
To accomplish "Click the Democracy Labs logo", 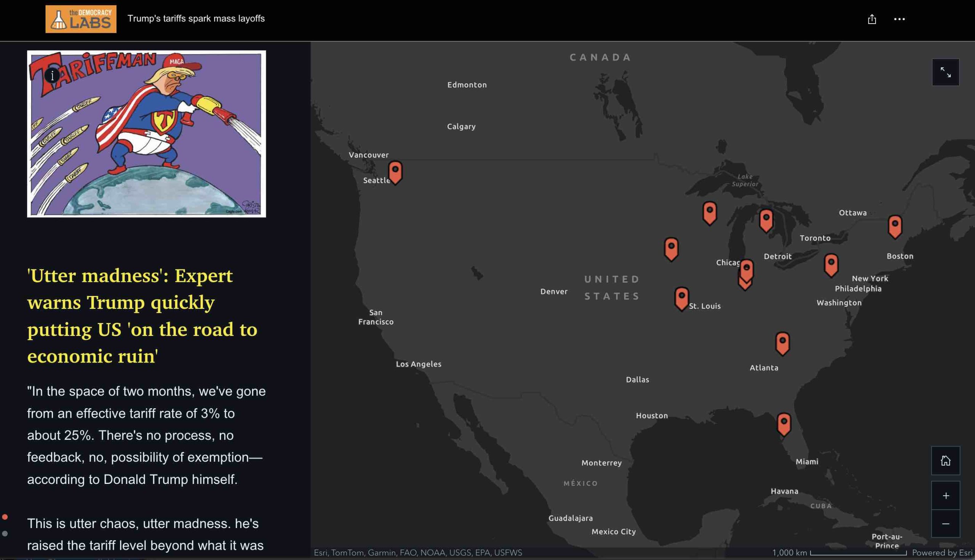I will point(81,19).
